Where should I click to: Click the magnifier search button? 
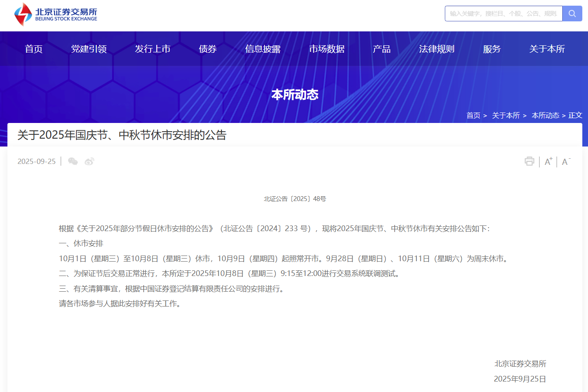click(x=572, y=14)
